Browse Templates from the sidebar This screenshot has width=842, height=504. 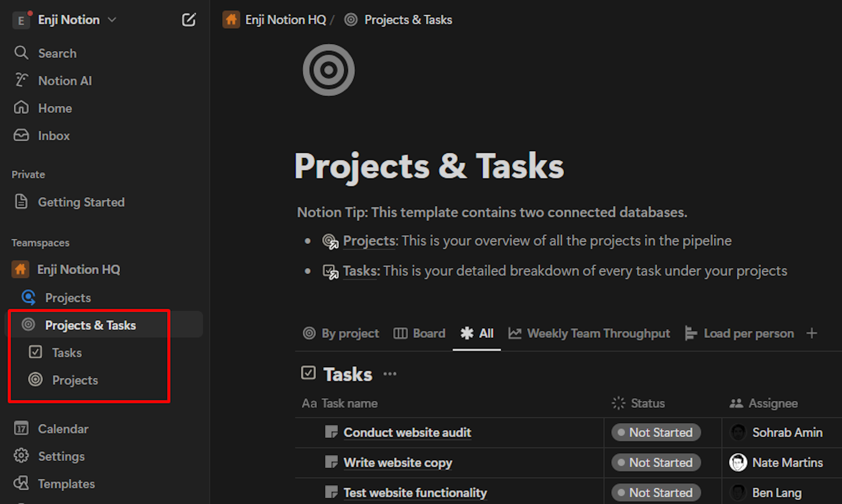[66, 484]
